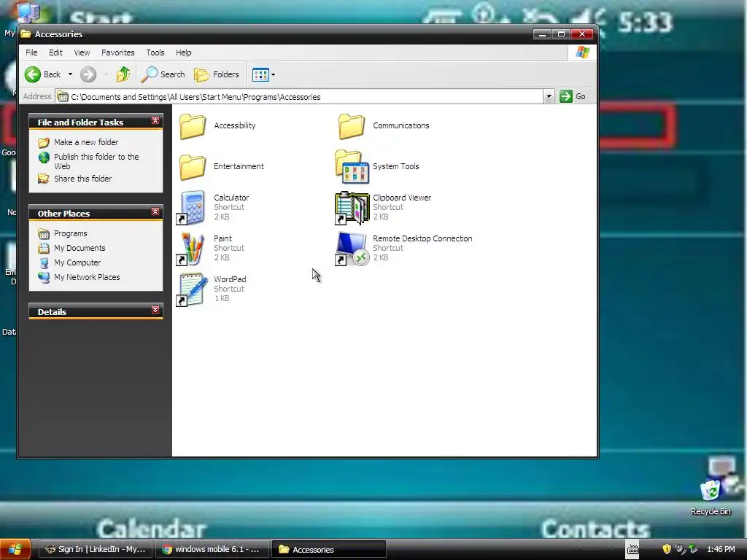Click the Calculator file name text
Viewport: 747px width, 560px height.
231,198
